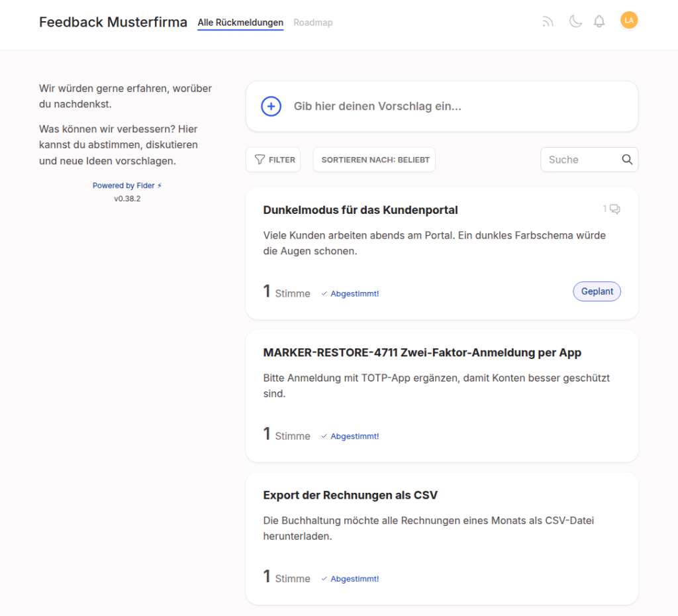
Task: Click the blue plus circle icon
Action: tap(271, 107)
